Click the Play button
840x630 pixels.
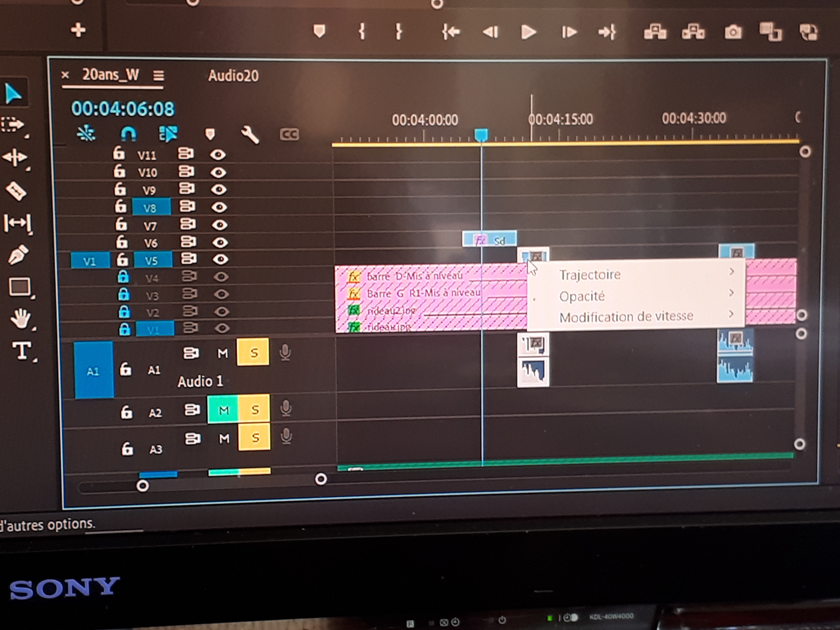coord(528,32)
